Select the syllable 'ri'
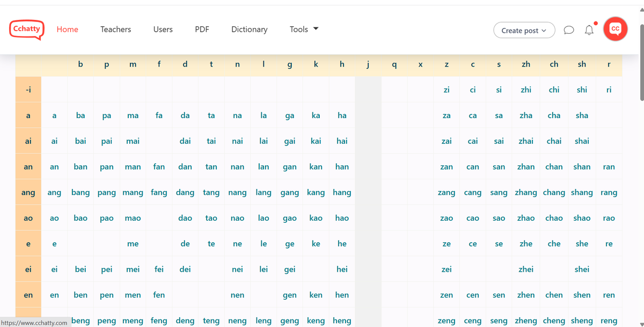The height and width of the screenshot is (327, 644). pyautogui.click(x=609, y=90)
